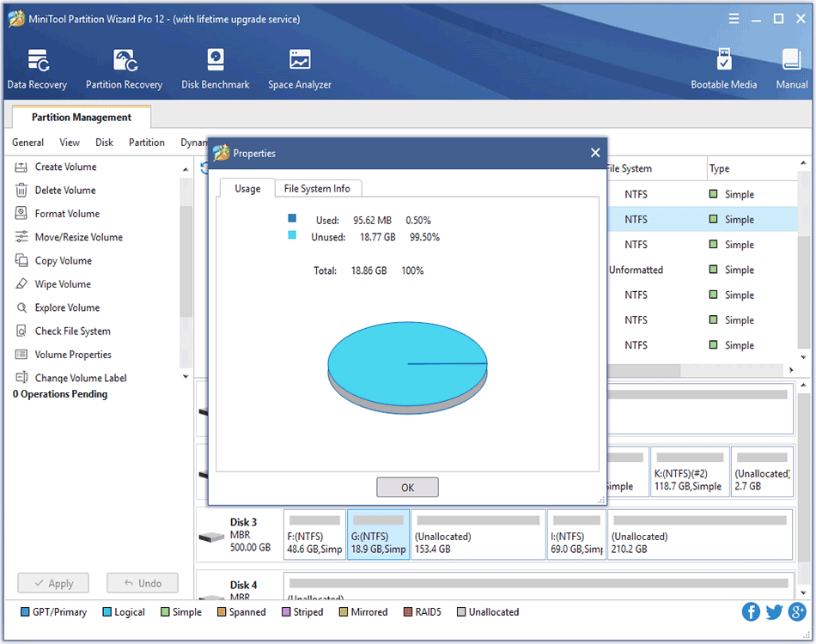Choose Check File System in the sidebar
Viewport: 816px width, 644px height.
tap(72, 331)
